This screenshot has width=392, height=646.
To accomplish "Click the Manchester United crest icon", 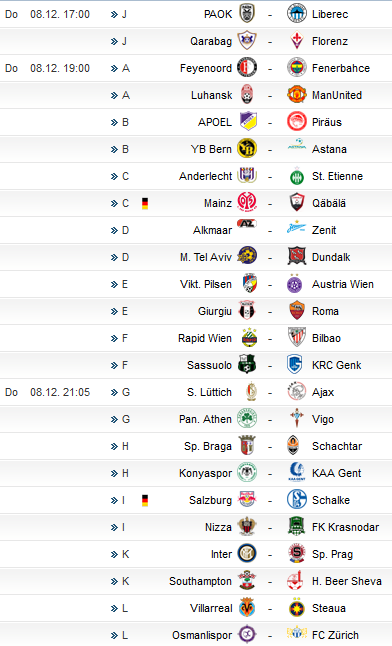I will (296, 95).
